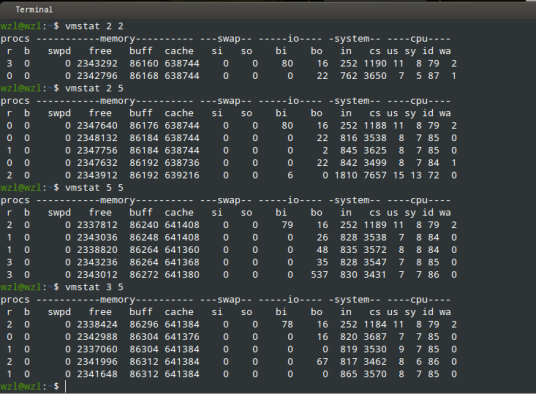Click cache value 641360
Viewport: 536px width, 394px height.
click(x=182, y=250)
